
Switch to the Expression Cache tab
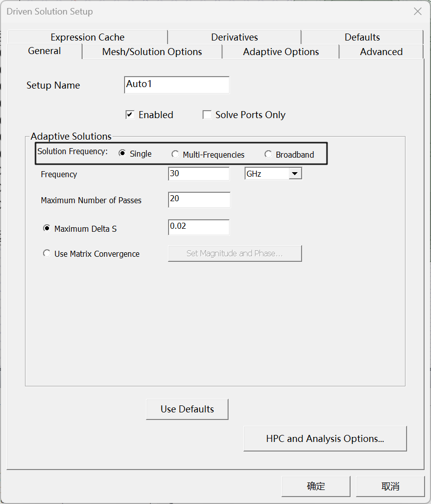pyautogui.click(x=87, y=38)
